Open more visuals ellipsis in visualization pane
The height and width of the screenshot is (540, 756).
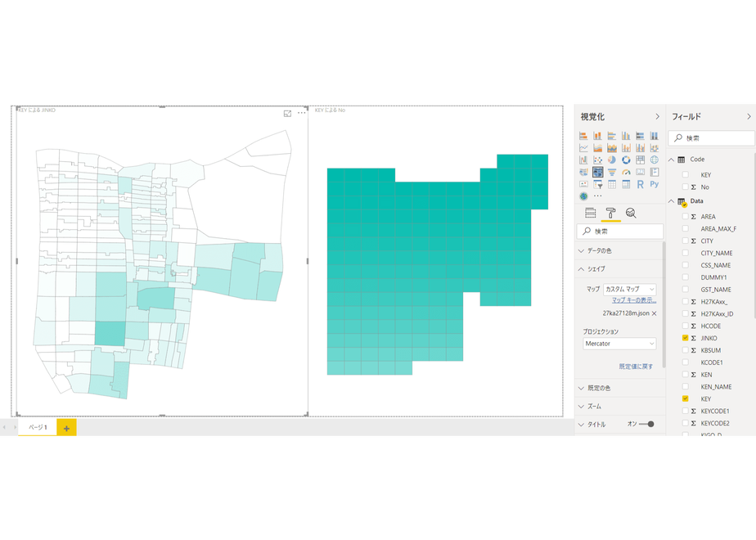point(597,196)
